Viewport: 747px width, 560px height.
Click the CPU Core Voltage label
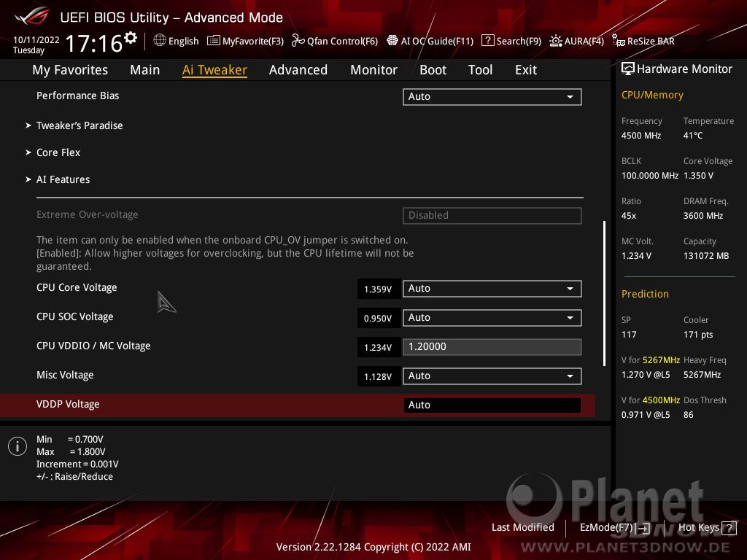point(77,287)
